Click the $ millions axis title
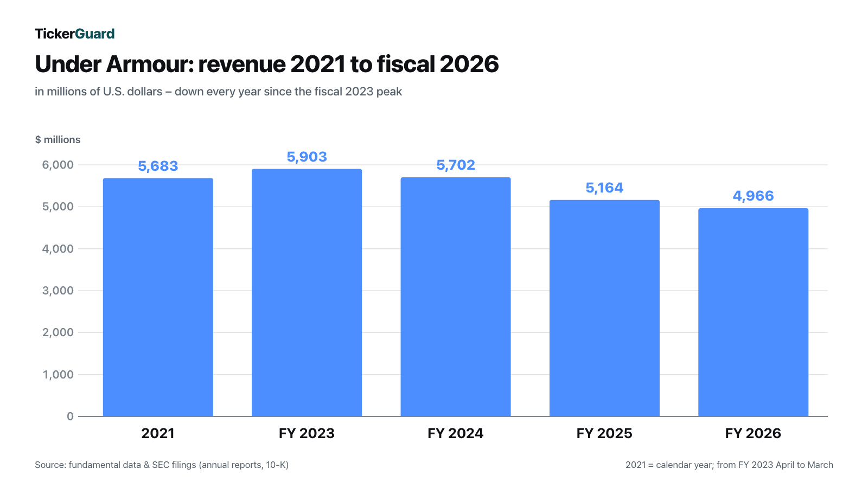The image size is (868, 488). pos(58,139)
